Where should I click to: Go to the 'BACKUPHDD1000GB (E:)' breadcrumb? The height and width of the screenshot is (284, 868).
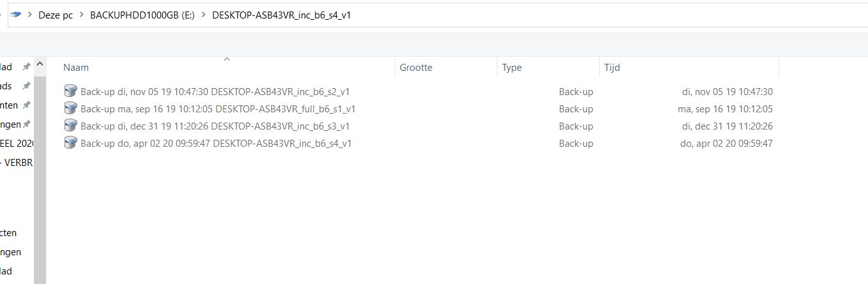coord(142,15)
